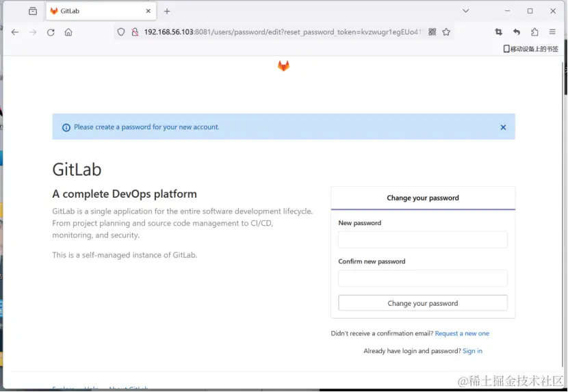This screenshot has width=568, height=392.
Task: Click the info icon in the alert
Action: point(66,127)
